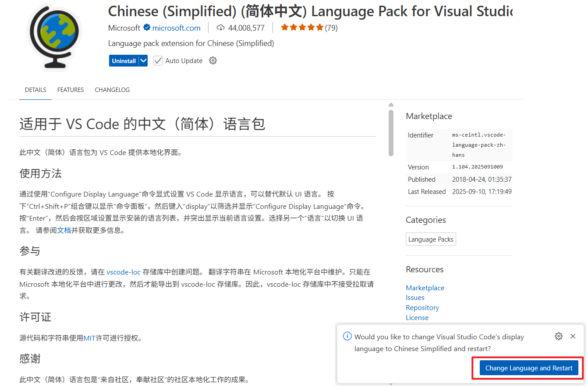Click the Published date 2018-04-24, 01:35:37

point(482,179)
